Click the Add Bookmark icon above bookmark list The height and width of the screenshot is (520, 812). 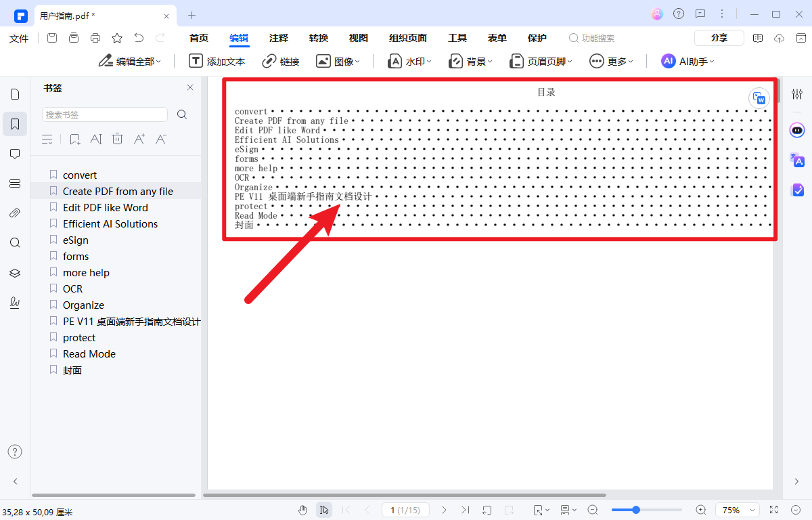(75, 139)
